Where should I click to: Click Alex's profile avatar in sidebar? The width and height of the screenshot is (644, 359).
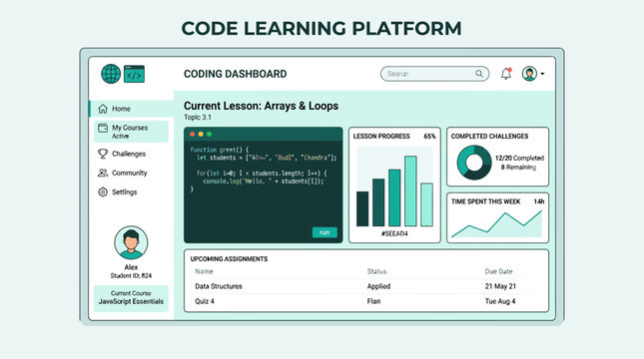click(131, 242)
